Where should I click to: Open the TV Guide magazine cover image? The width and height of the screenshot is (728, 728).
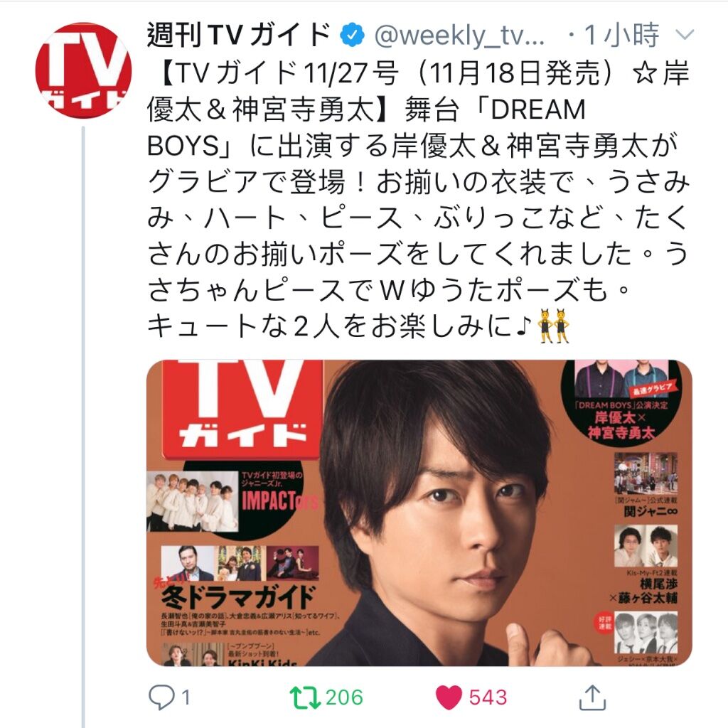(x=419, y=513)
